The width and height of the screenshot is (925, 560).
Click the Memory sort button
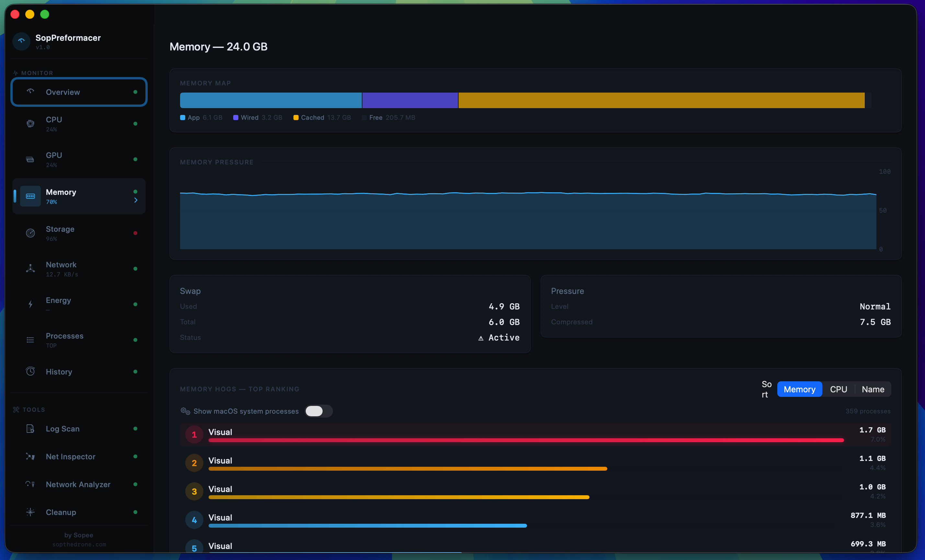click(x=799, y=389)
